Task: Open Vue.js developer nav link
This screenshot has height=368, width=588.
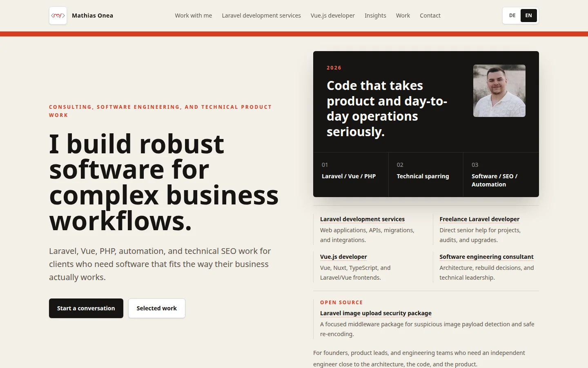Action: 333,16
